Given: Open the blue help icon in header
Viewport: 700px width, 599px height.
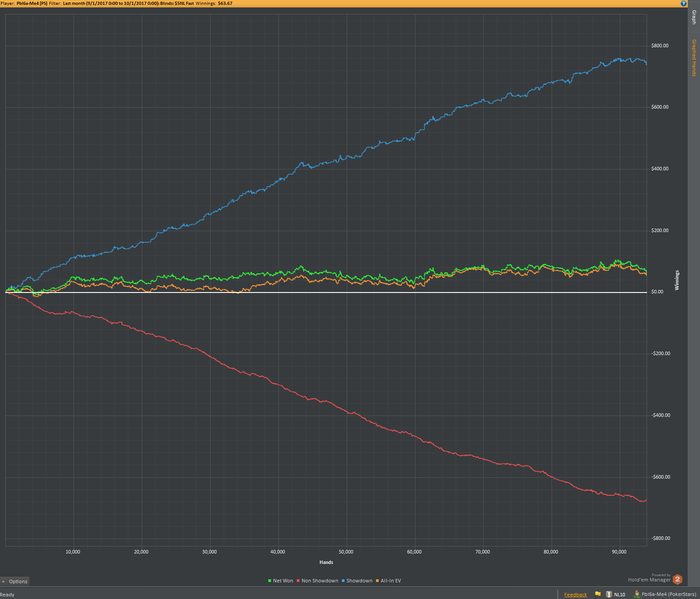Looking at the screenshot, I should 683,3.
